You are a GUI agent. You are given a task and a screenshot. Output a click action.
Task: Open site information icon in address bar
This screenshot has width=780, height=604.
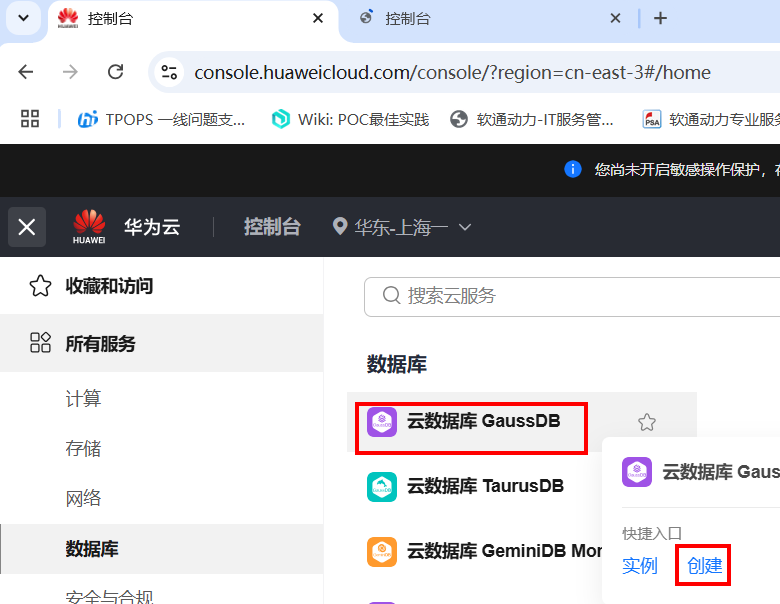click(x=169, y=73)
